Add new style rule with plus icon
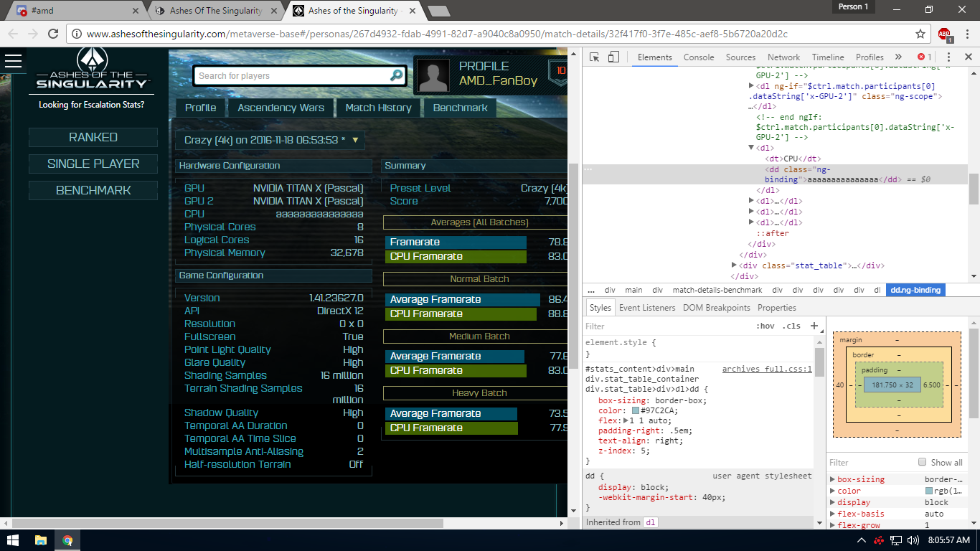Image resolution: width=980 pixels, height=551 pixels. (x=814, y=326)
